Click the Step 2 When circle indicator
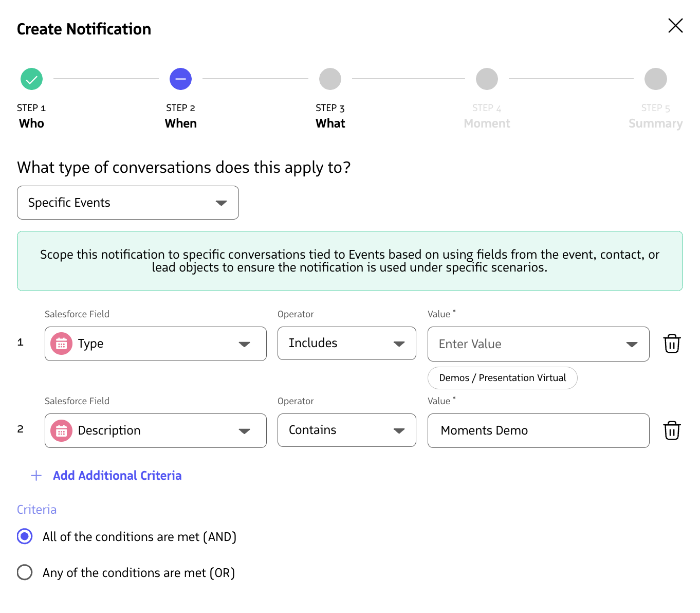This screenshot has width=700, height=613. pos(180,79)
